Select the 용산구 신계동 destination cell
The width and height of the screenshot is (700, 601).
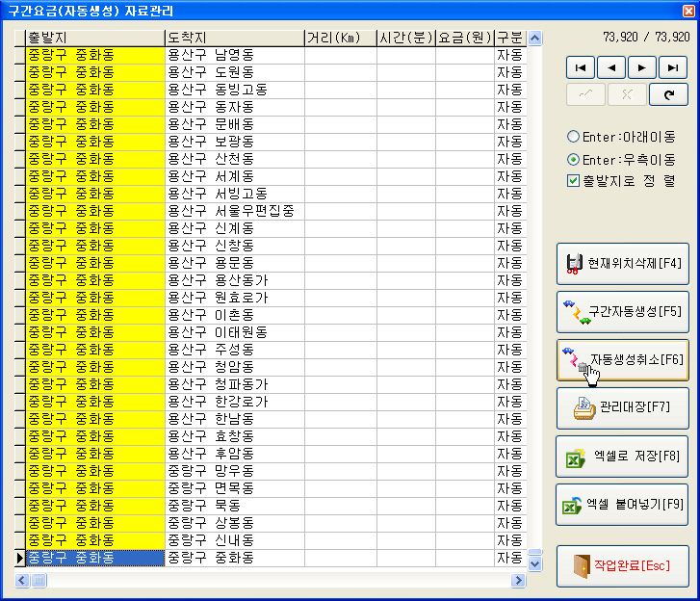point(235,229)
